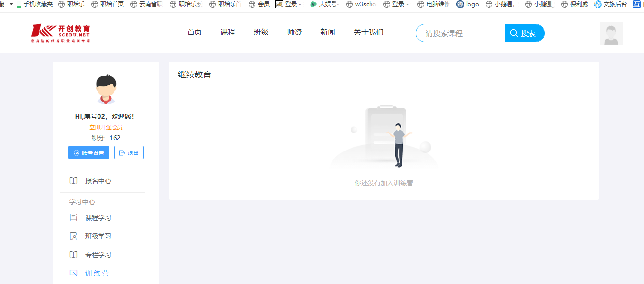Open the 云南省 bookmark
The image size is (644, 284).
click(146, 4)
